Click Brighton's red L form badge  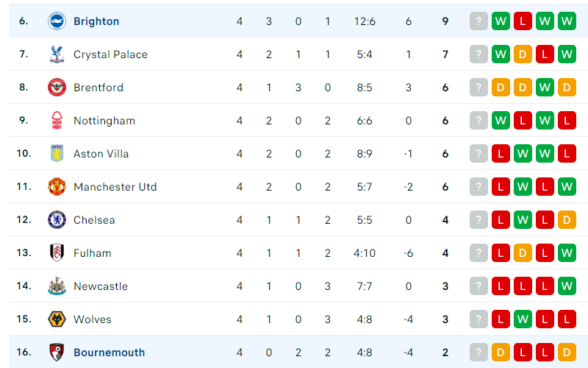523,21
